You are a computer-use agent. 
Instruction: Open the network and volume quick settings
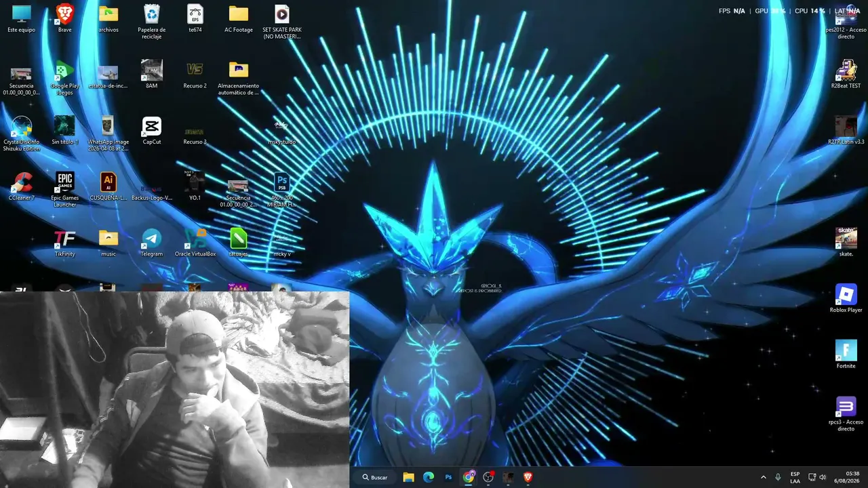pyautogui.click(x=817, y=477)
